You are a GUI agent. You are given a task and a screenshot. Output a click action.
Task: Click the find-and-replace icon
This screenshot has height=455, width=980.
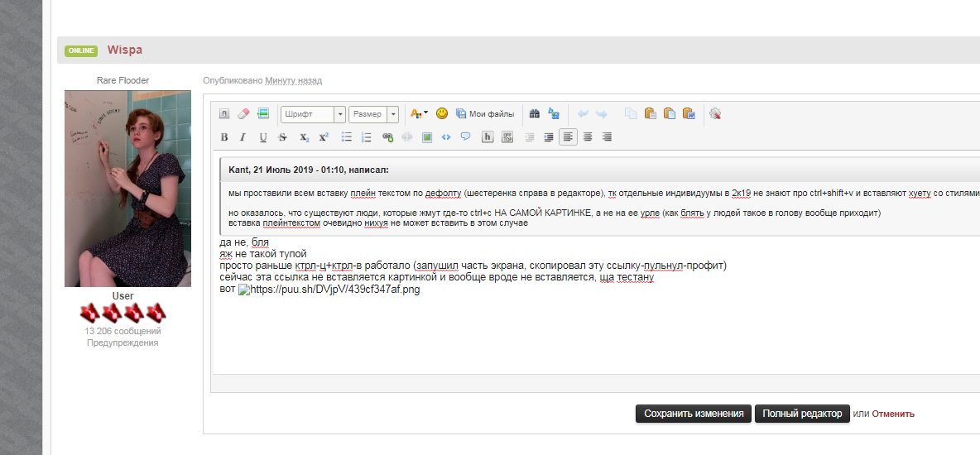(554, 114)
